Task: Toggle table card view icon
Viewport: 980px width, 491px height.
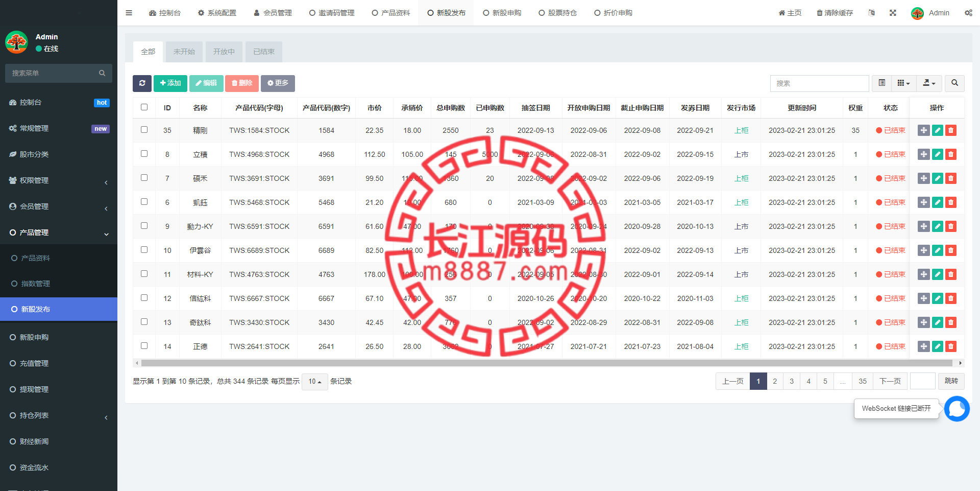Action: pos(881,83)
